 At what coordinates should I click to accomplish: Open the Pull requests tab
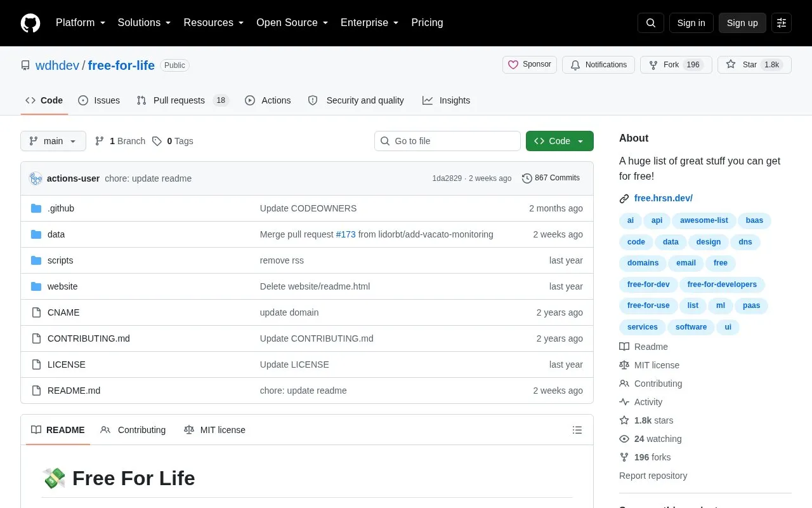[183, 100]
